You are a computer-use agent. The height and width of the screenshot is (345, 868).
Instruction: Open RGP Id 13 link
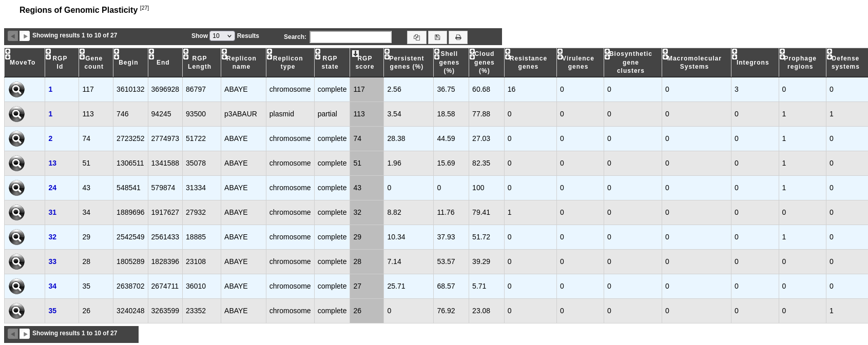tap(52, 163)
